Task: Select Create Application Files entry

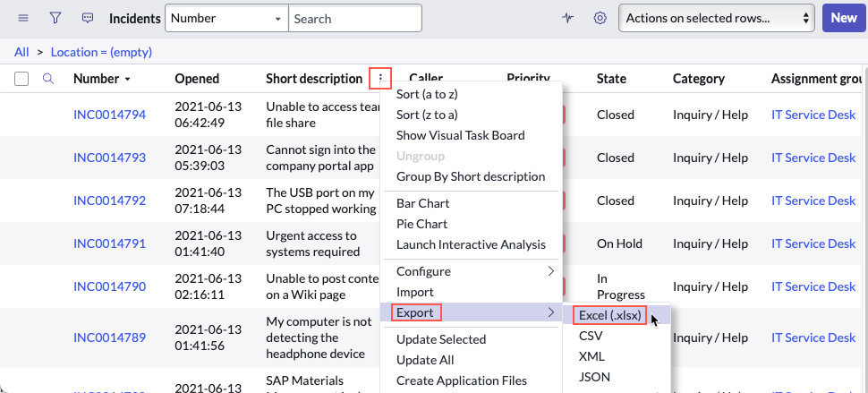Action: click(462, 380)
